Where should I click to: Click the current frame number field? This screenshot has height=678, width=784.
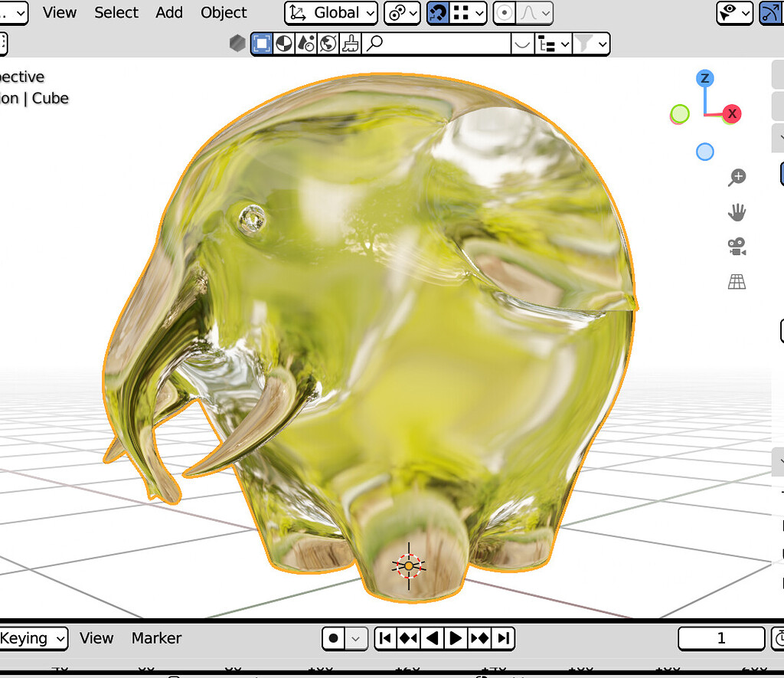[x=720, y=638]
